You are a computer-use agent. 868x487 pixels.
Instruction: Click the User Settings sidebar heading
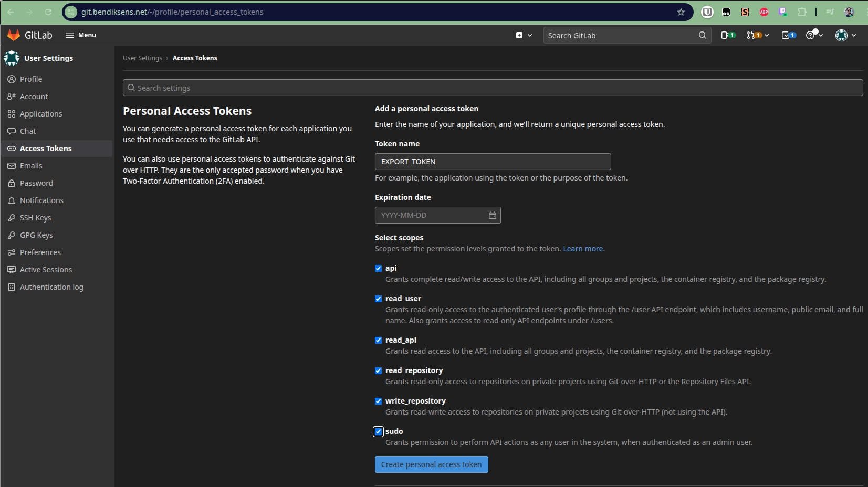click(x=48, y=58)
